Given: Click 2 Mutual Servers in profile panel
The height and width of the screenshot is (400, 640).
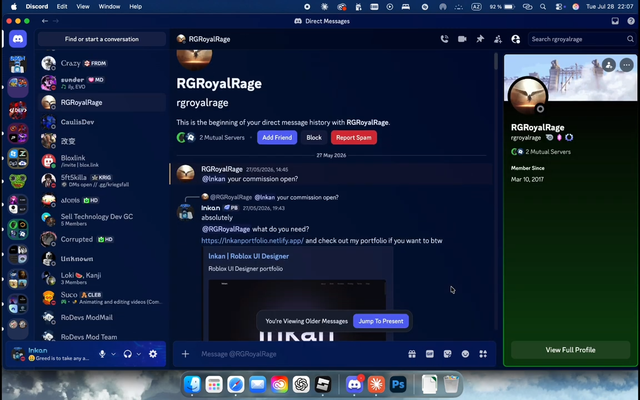Looking at the screenshot, I should (548, 152).
